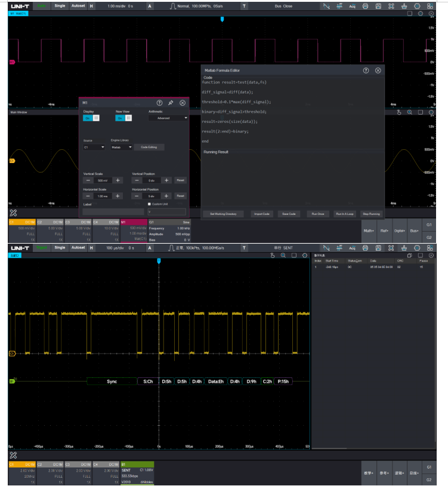Click the scissors icon above channel C1

(13, 212)
